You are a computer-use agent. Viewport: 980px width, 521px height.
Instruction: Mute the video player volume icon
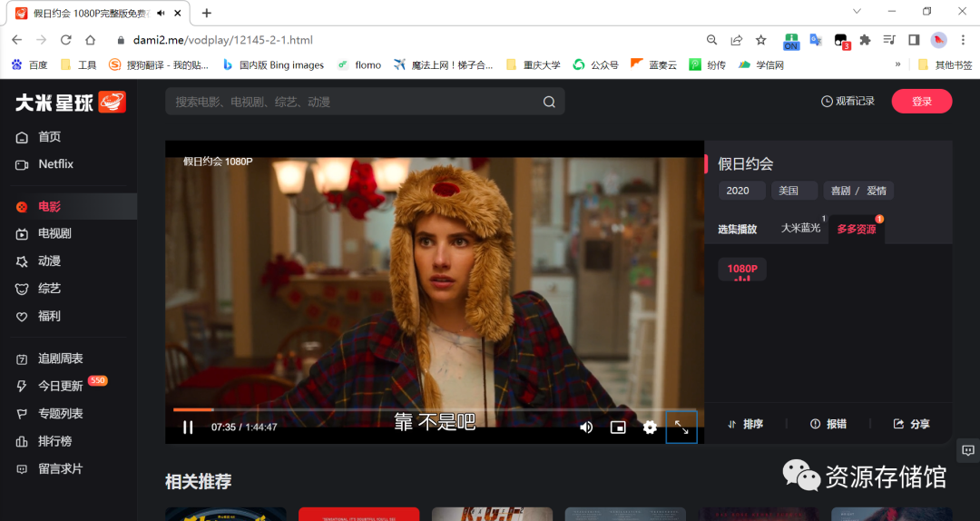coord(585,428)
